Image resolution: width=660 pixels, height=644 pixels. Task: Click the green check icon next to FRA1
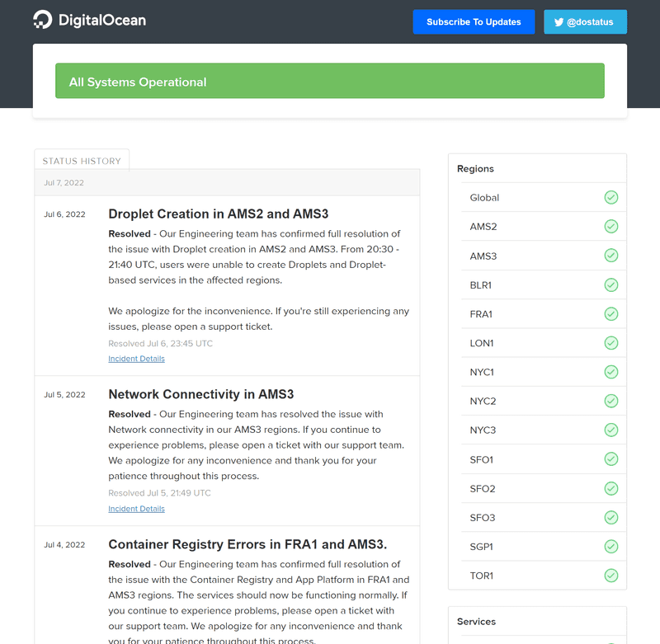pos(611,313)
